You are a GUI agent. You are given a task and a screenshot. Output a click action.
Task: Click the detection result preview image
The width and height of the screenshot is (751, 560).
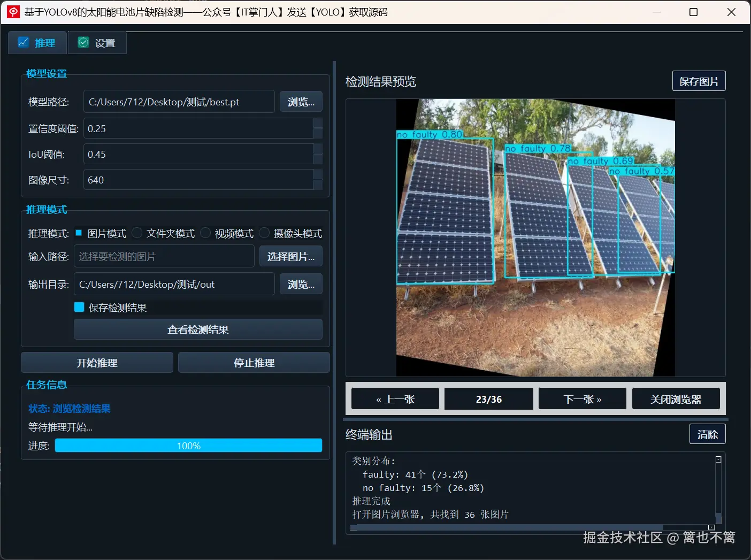(535, 237)
